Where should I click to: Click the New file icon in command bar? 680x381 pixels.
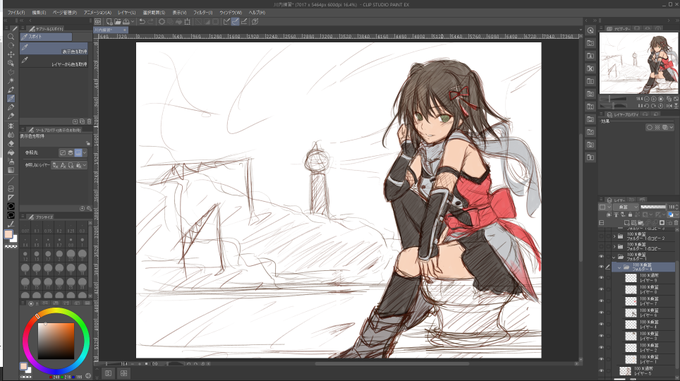point(109,21)
